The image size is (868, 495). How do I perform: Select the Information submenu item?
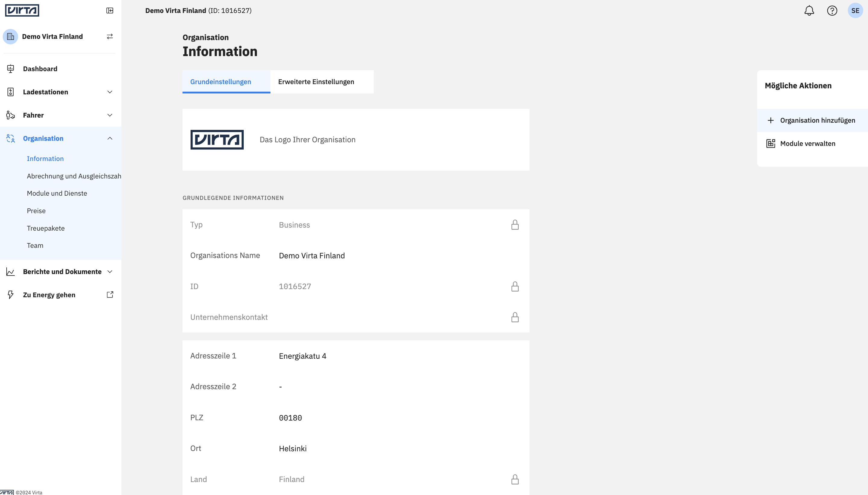click(45, 159)
